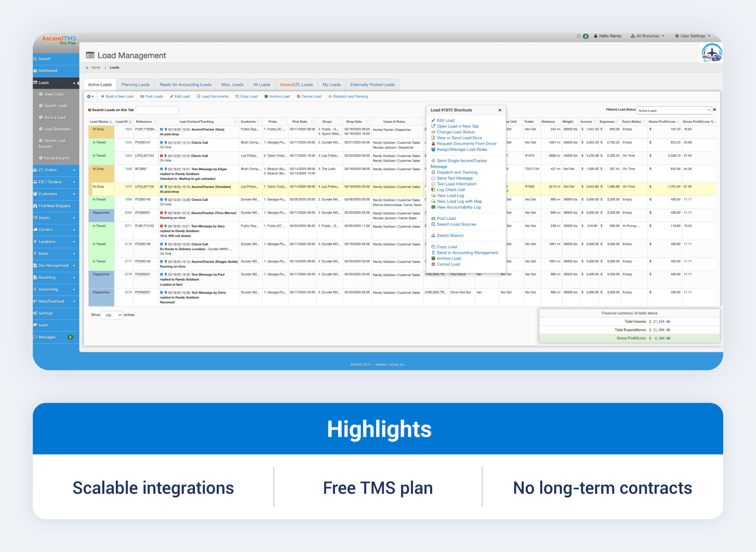
Task: Open the User Settings dropdown
Action: [x=693, y=36]
